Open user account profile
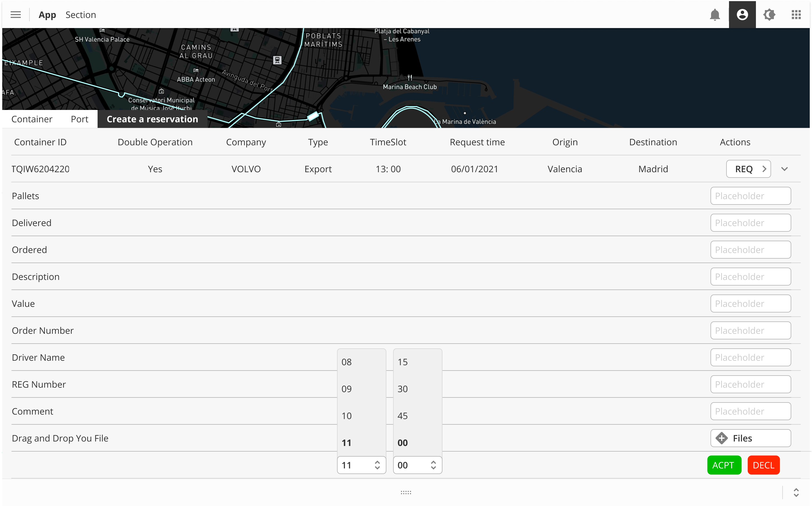Viewport: 812px width, 506px height. (x=742, y=15)
